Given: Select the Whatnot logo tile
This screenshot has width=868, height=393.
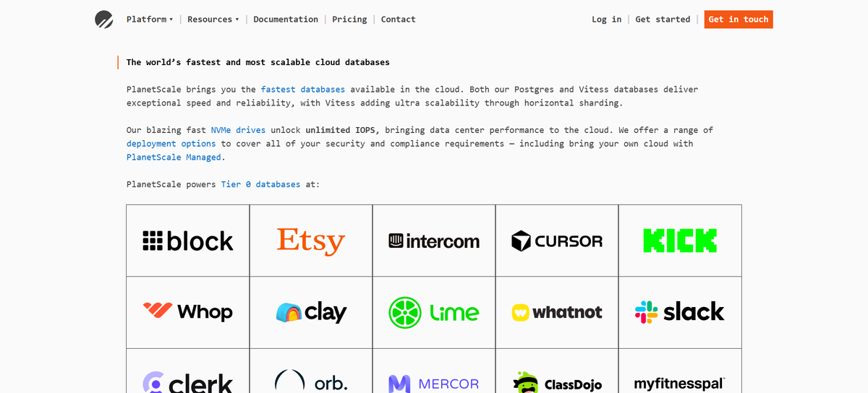Looking at the screenshot, I should (557, 312).
